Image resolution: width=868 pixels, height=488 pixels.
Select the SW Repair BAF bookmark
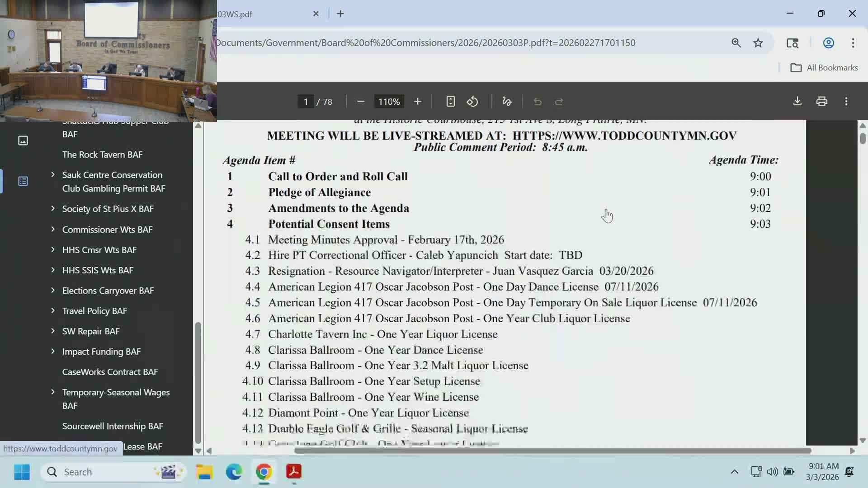pyautogui.click(x=90, y=331)
